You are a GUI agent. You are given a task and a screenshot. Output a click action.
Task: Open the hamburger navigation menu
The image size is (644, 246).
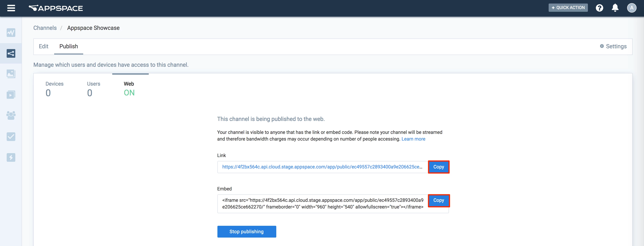pos(11,8)
